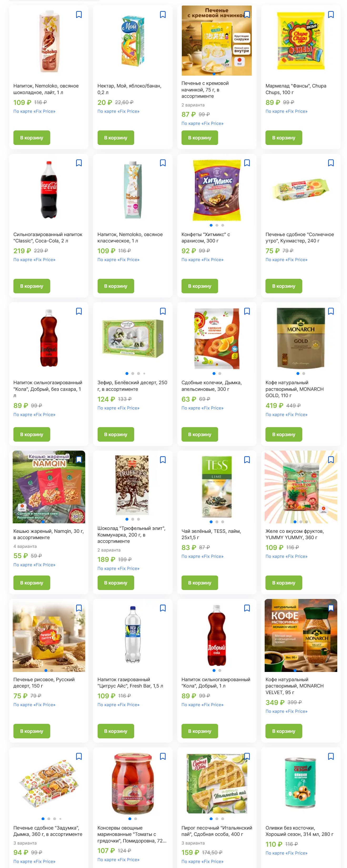Add YUMMY YUMMY fruit jelly to cart

(x=284, y=583)
